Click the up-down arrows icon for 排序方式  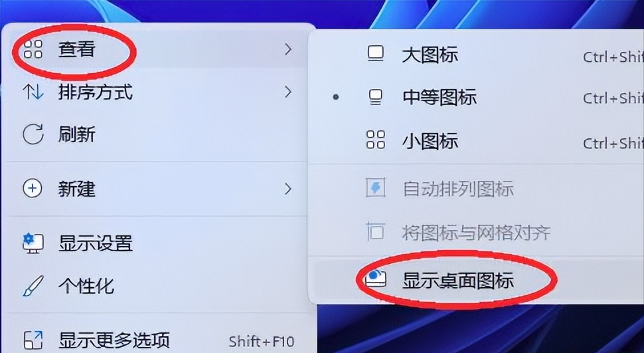click(33, 92)
